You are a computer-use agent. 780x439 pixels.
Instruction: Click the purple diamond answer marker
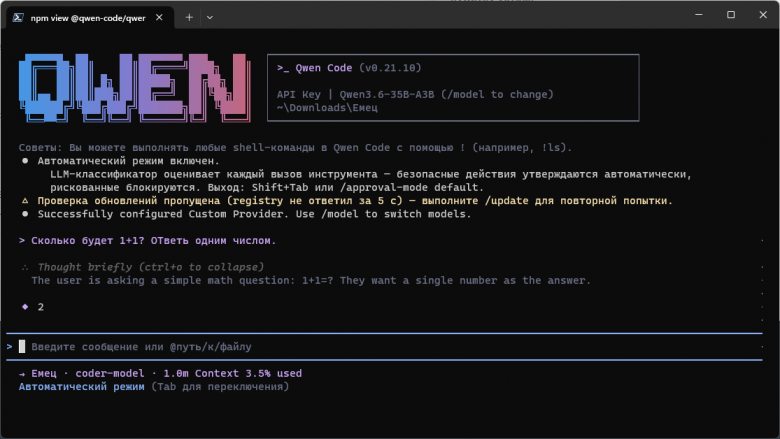click(x=25, y=307)
